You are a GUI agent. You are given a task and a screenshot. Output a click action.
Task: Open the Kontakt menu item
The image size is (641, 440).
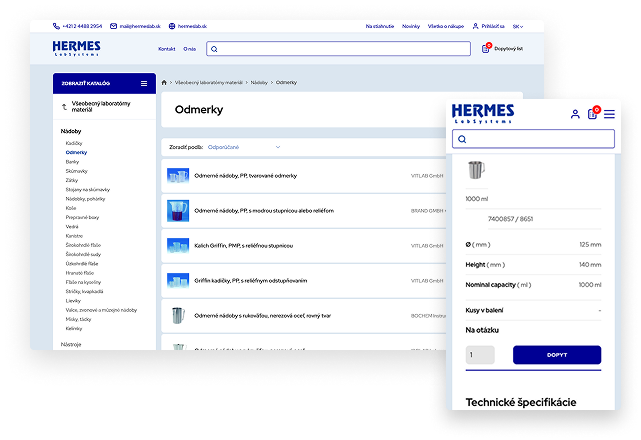tap(166, 49)
